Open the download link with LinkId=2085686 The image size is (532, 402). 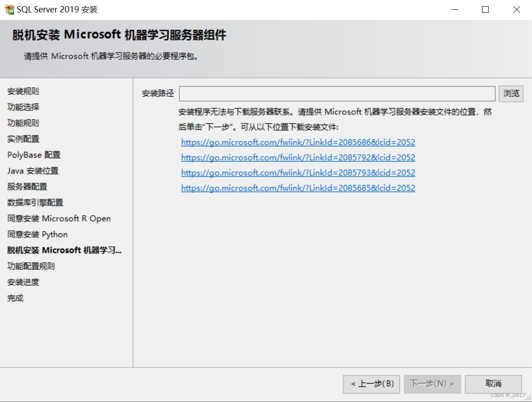298,142
